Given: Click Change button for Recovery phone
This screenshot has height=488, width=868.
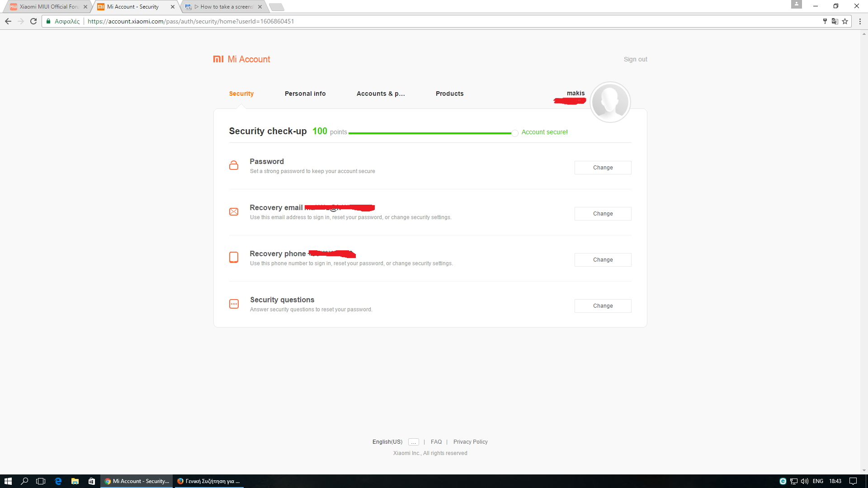Looking at the screenshot, I should 603,260.
